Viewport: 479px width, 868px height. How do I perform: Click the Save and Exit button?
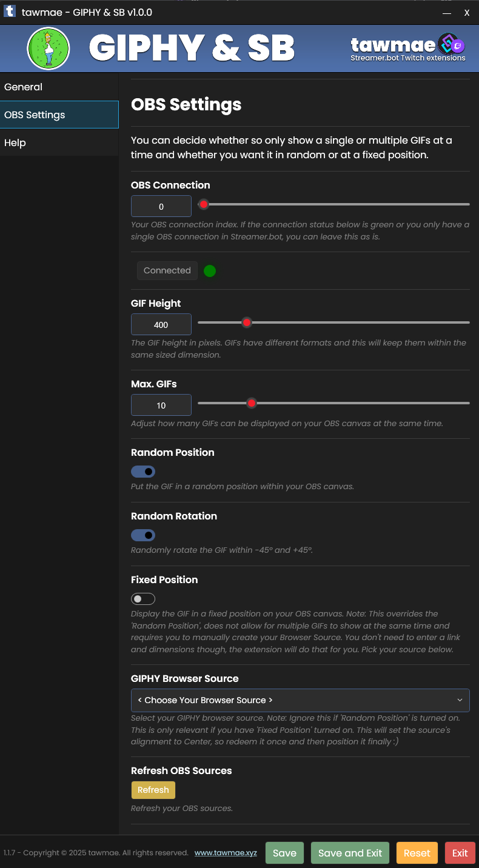[350, 853]
